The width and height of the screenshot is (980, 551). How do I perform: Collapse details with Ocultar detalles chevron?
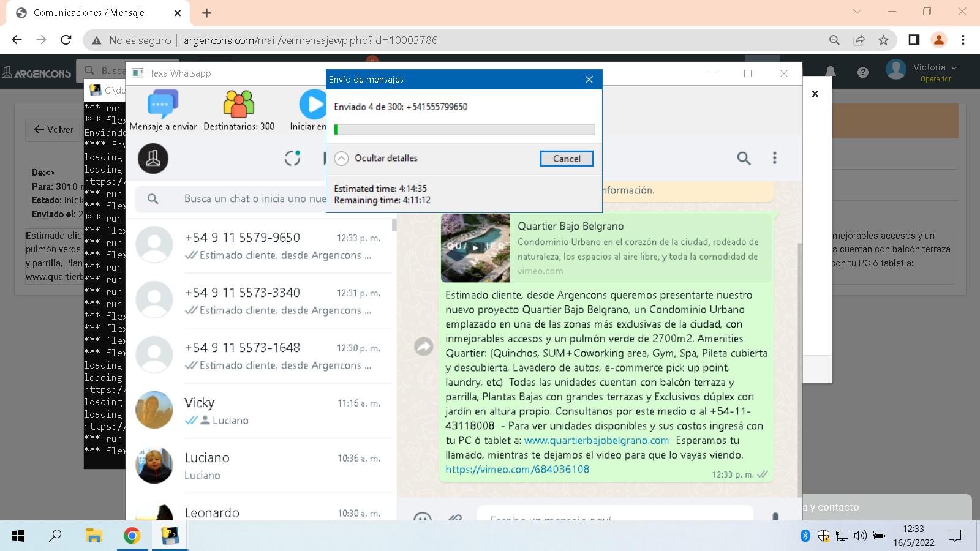point(341,159)
